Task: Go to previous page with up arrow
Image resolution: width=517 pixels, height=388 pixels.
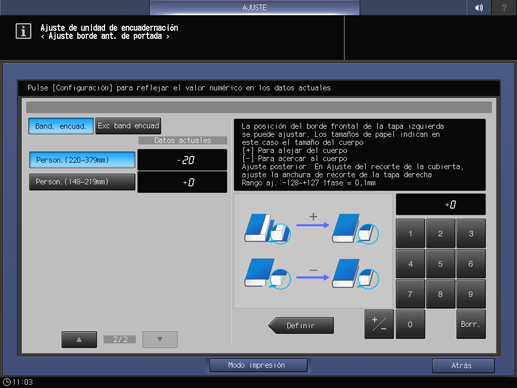Action: pyautogui.click(x=79, y=339)
